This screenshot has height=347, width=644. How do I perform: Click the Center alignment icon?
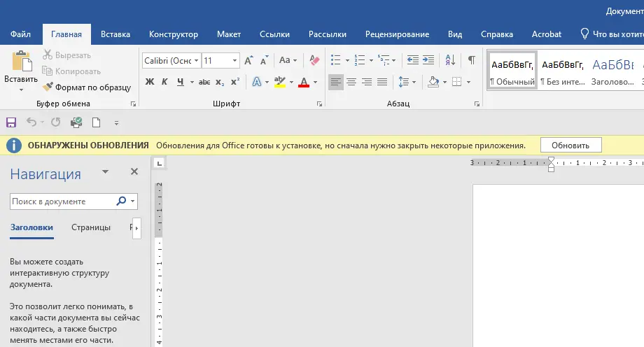pos(351,82)
